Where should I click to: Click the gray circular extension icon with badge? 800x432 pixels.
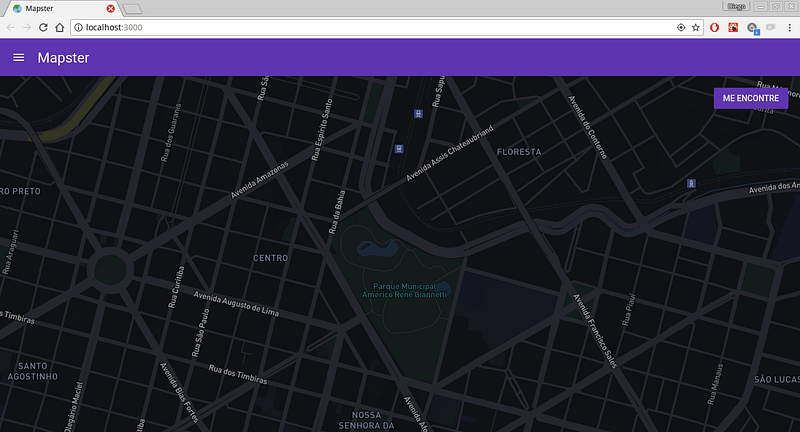point(753,29)
